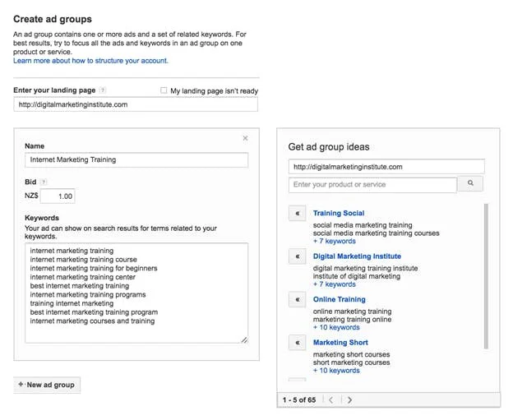
Task: Check 'My landing page isn't ready'
Action: tap(164, 90)
